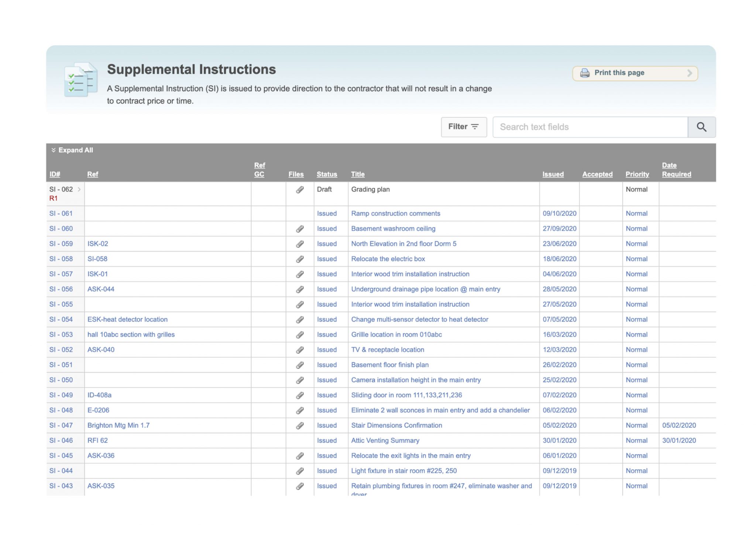Click the paperclip on SI-052 TV & receptacle row
The width and height of the screenshot is (756, 537).
(x=300, y=349)
